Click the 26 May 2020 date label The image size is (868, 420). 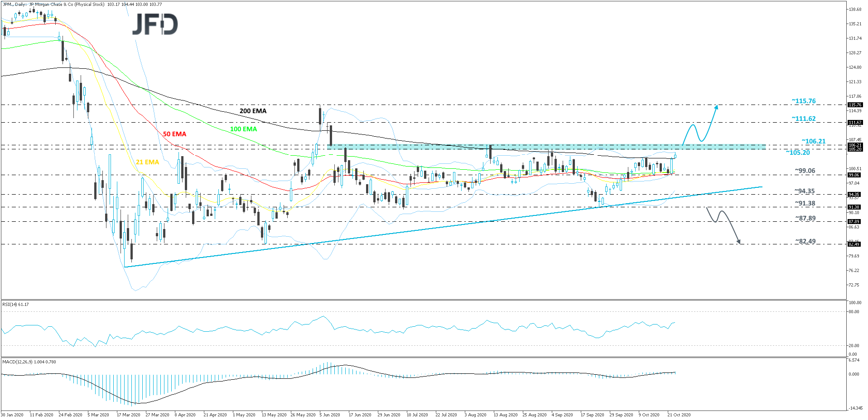point(303,415)
